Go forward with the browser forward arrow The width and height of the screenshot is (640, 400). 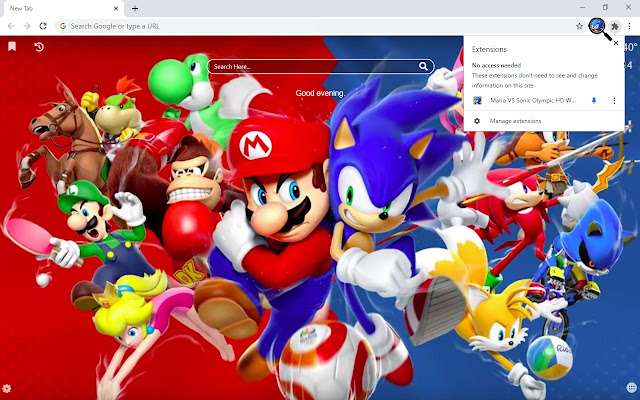[27, 26]
